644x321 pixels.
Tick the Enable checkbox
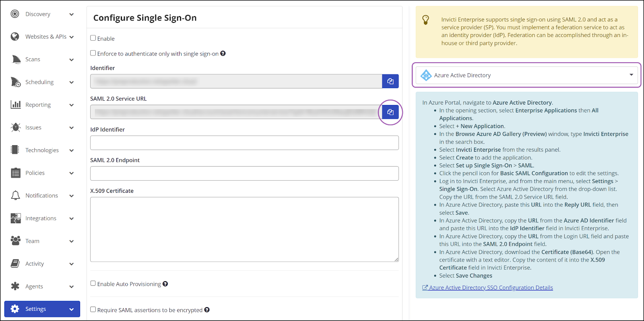tap(93, 38)
